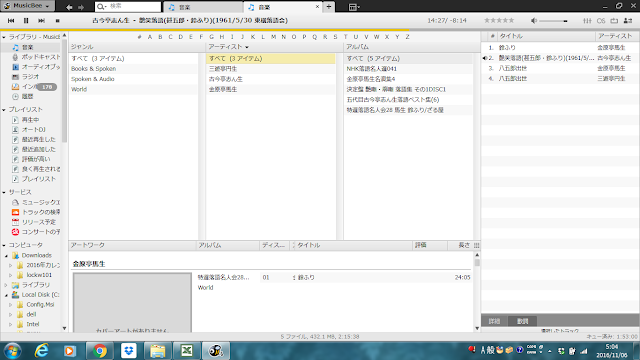
Task: Navigate back with the left arrow
Action: pos(69,7)
